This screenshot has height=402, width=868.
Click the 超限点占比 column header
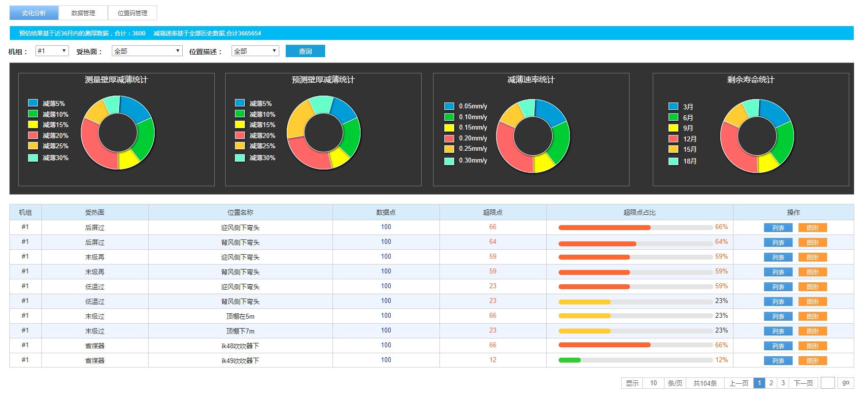click(x=639, y=212)
